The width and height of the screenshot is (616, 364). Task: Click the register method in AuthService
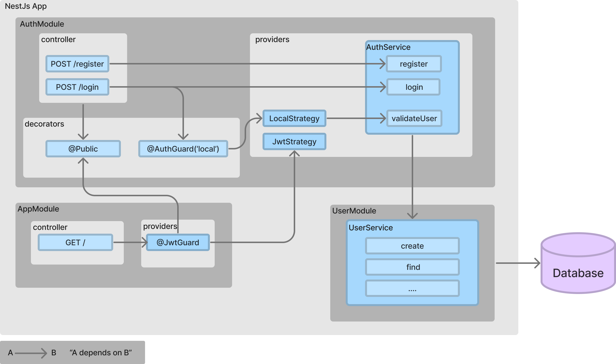click(x=414, y=64)
